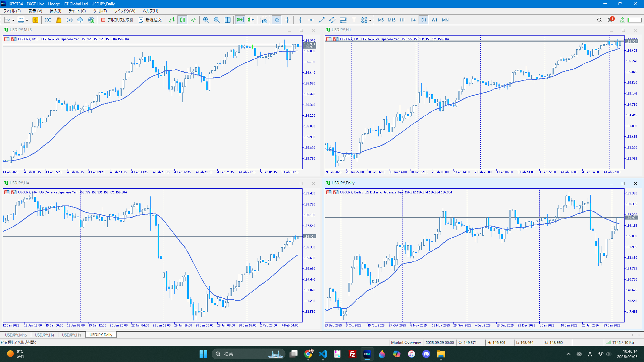The width and height of the screenshot is (644, 362).
Task: Switch to the USDJPY,H4 bottom tab
Action: pos(44,335)
